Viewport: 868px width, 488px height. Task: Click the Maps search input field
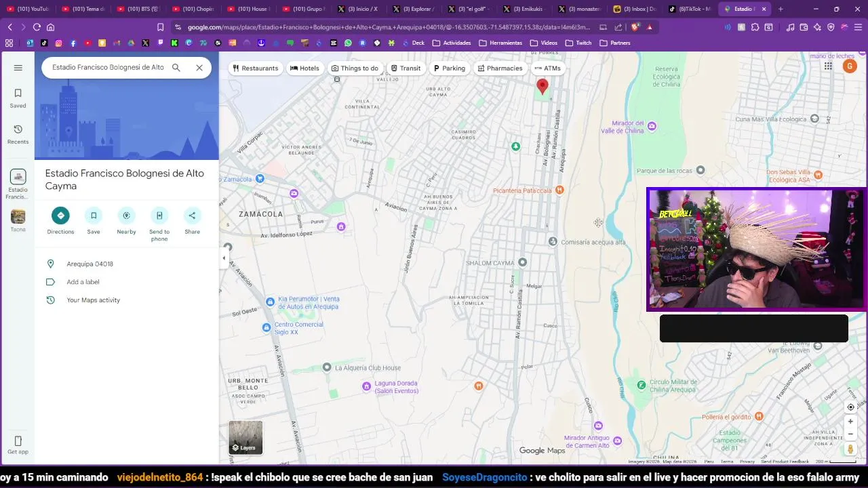pos(108,68)
